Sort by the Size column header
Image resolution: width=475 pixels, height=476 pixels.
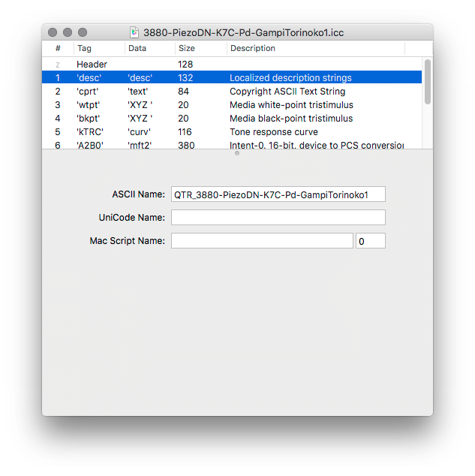click(201, 48)
